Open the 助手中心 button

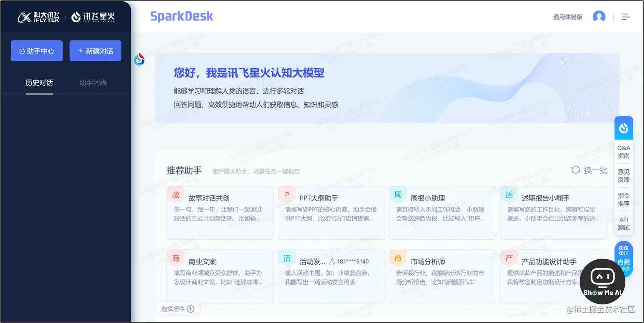click(37, 51)
